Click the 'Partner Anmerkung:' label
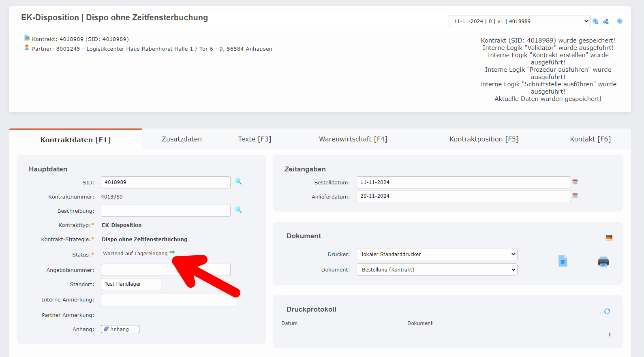 point(68,315)
